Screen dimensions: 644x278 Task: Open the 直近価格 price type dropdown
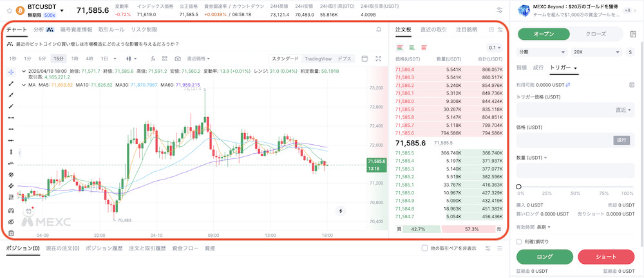(198, 59)
